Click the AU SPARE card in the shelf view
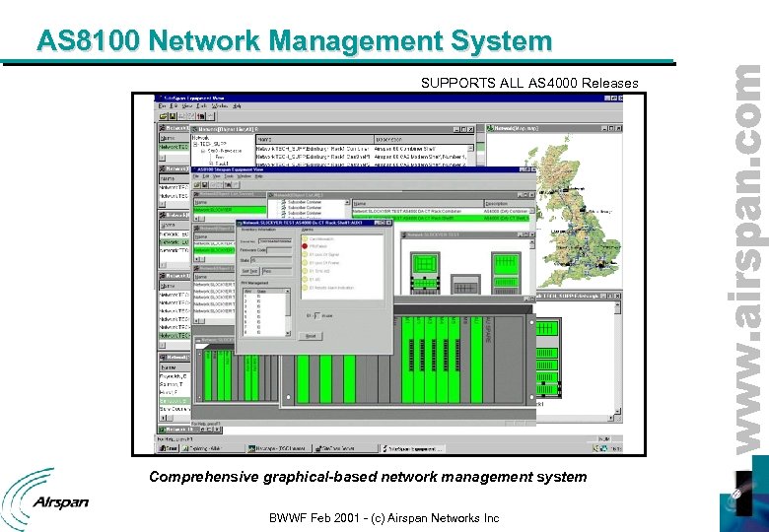The width and height of the screenshot is (769, 532). pyautogui.click(x=488, y=360)
